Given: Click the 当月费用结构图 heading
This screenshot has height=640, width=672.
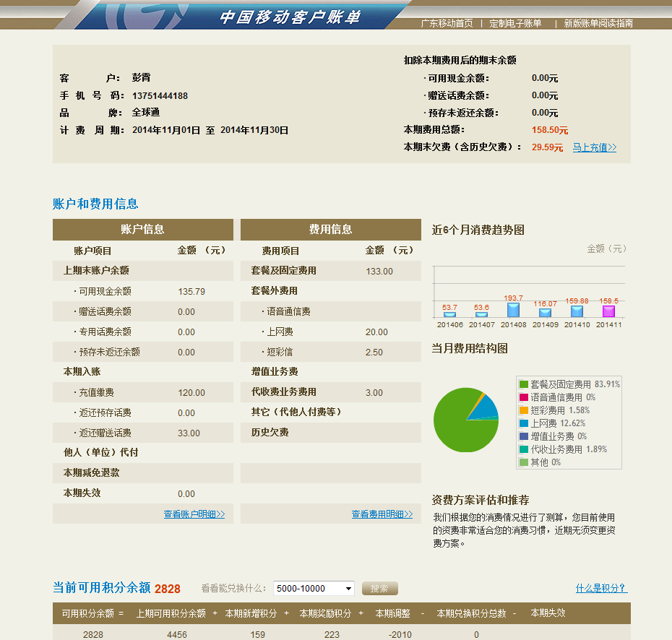Looking at the screenshot, I should (469, 348).
